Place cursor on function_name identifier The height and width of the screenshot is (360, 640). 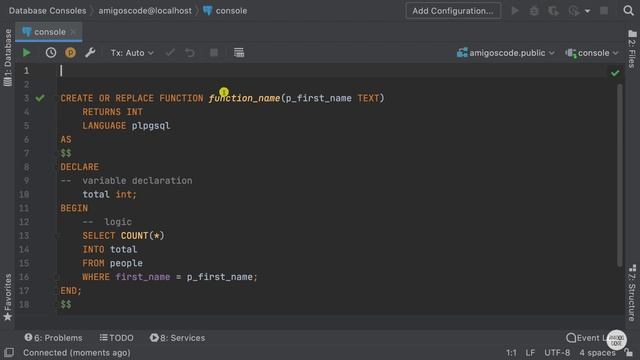[x=244, y=98]
